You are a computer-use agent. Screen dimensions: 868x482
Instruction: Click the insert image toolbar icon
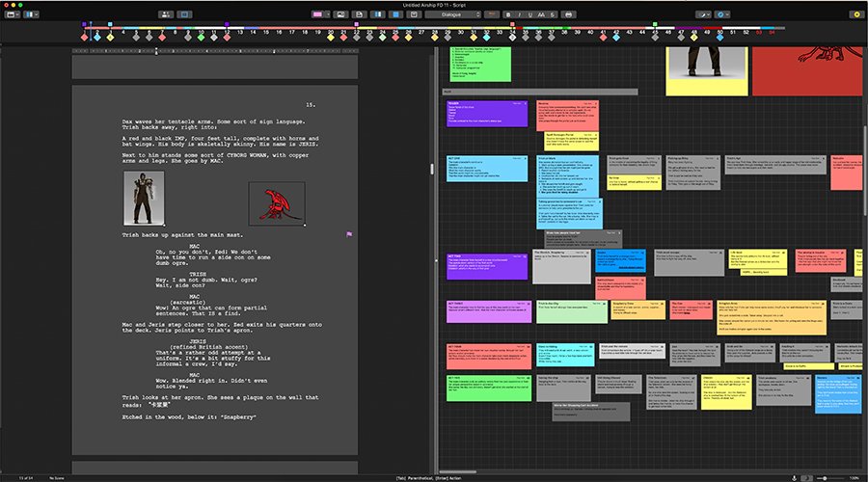click(x=340, y=15)
